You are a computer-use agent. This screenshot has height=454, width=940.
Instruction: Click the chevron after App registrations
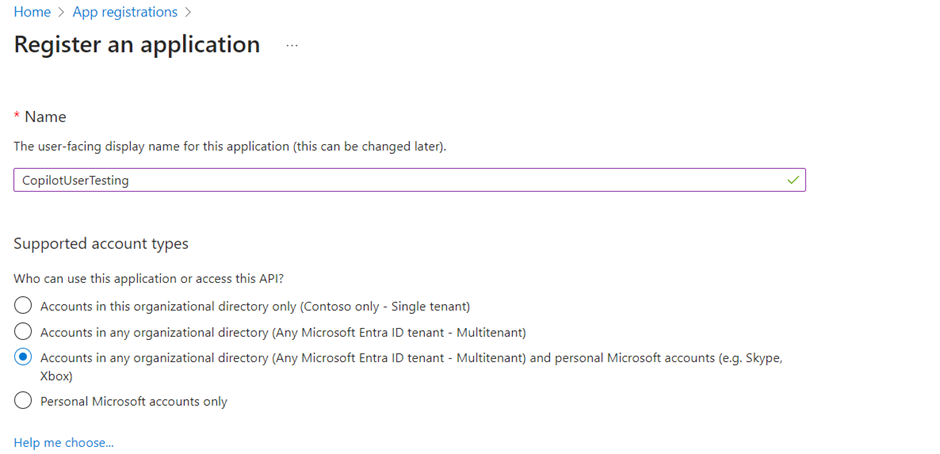(x=188, y=13)
